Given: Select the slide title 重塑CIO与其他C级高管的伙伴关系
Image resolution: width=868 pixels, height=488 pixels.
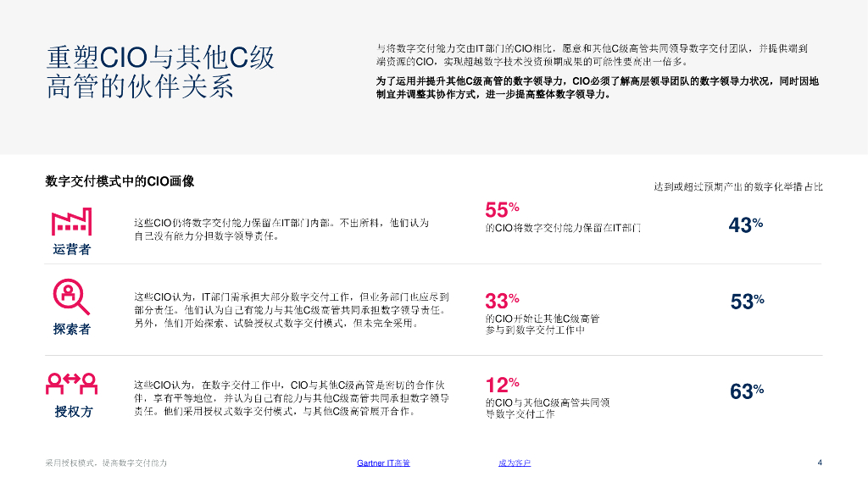Looking at the screenshot, I should click(x=160, y=72).
